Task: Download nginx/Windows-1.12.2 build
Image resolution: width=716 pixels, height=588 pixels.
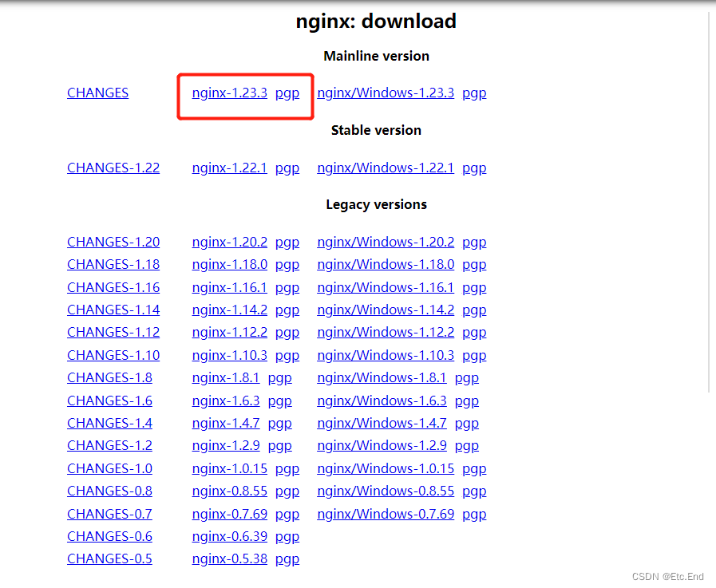Action: (386, 333)
